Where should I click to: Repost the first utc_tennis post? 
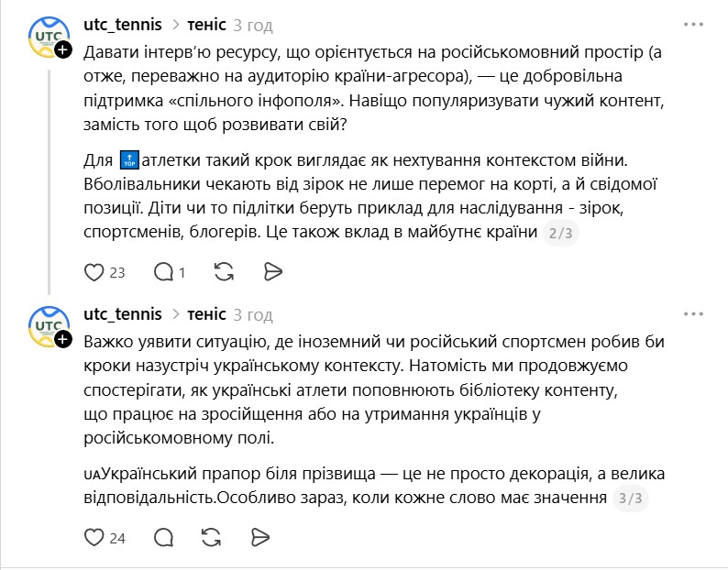[223, 271]
